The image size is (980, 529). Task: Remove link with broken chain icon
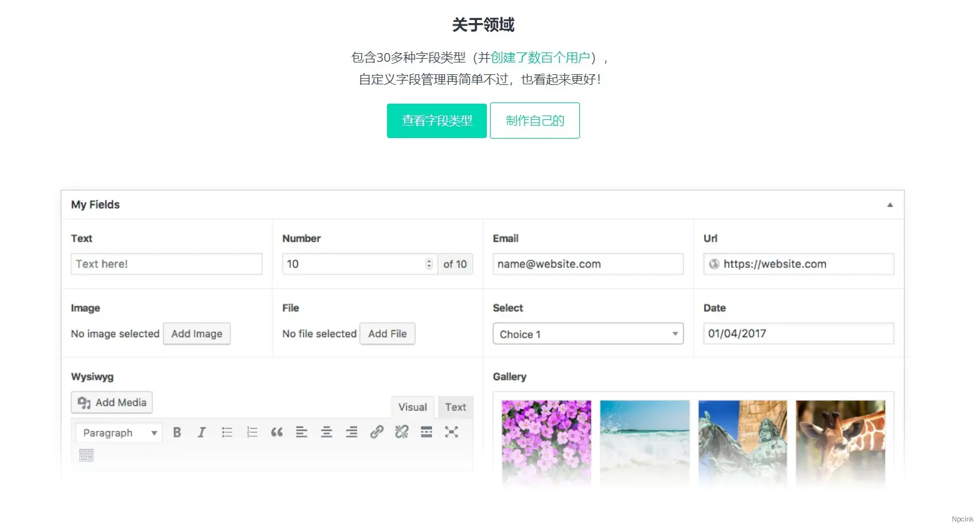point(402,432)
